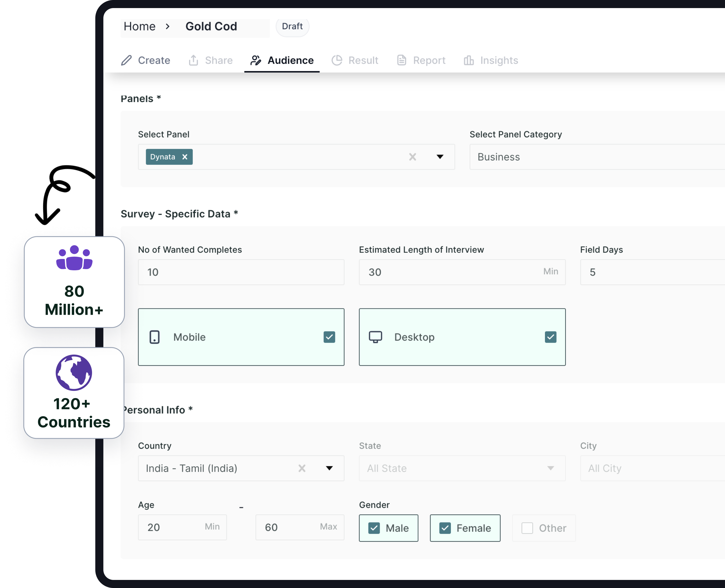Screen dimensions: 725x588
Task: Click the Gold Cod survey title
Action: [x=211, y=26]
